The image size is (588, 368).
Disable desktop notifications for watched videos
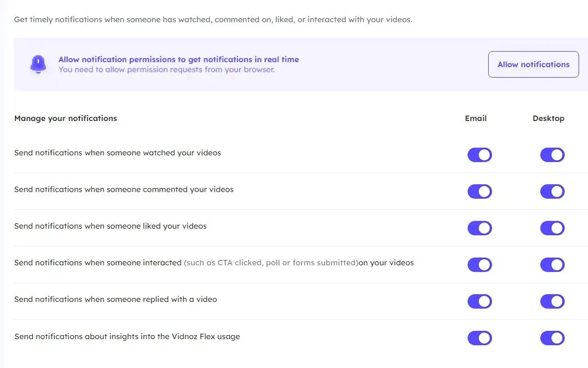552,155
